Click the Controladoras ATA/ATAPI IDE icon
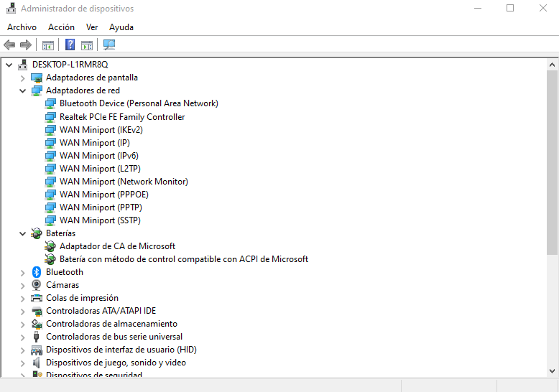 pos(37,311)
